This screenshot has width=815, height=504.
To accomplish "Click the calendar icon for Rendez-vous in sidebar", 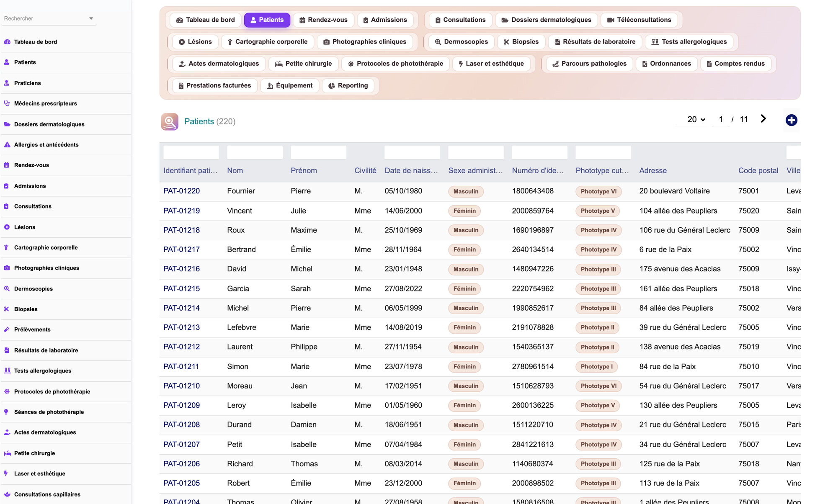I will pyautogui.click(x=7, y=165).
